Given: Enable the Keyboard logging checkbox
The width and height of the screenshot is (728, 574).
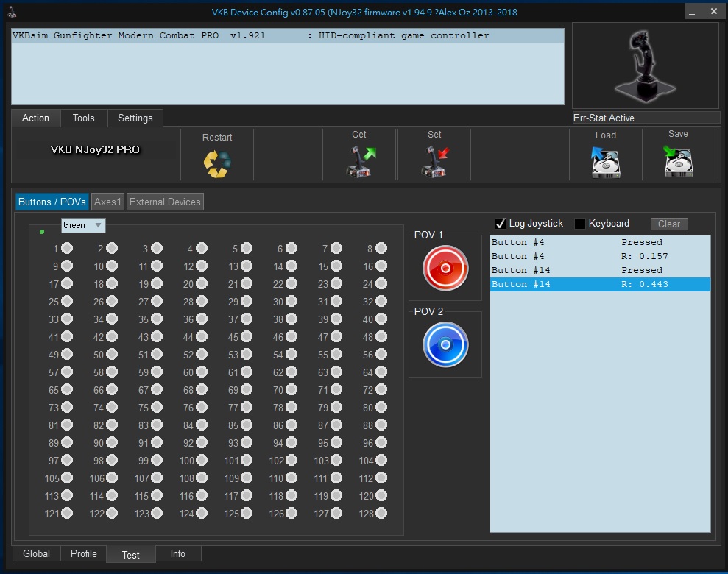Looking at the screenshot, I should [x=580, y=224].
